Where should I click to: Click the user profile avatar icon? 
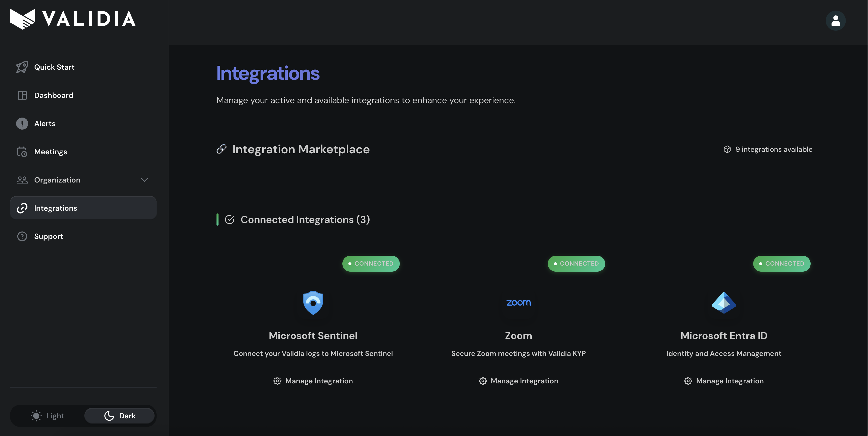(x=835, y=21)
